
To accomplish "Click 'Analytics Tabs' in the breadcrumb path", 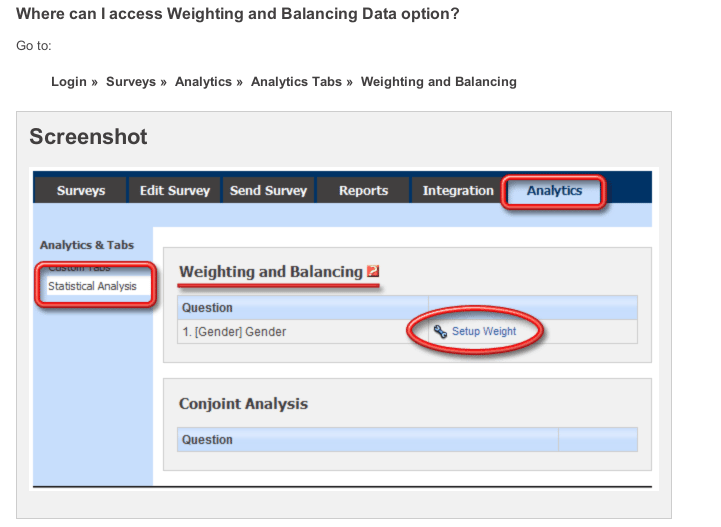I will point(296,81).
